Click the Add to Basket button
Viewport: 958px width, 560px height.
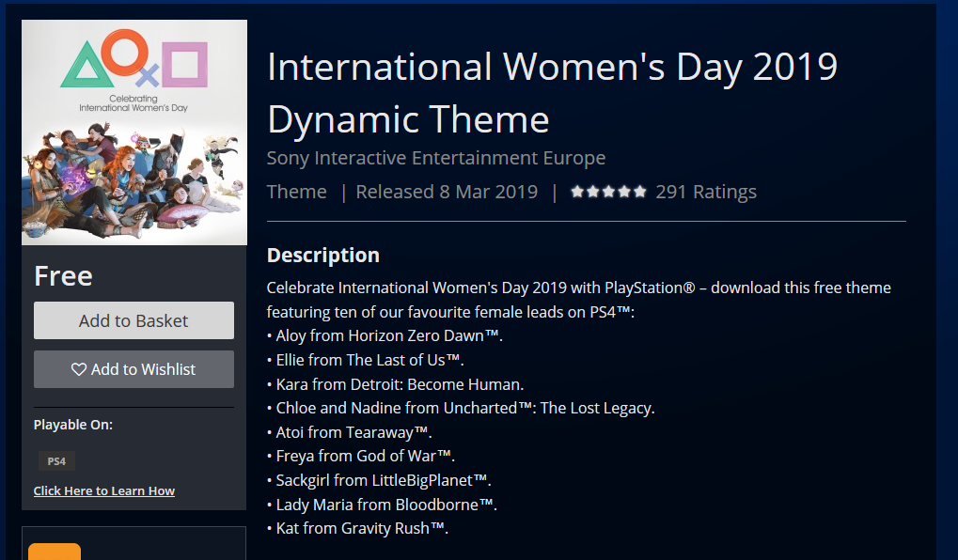click(133, 320)
